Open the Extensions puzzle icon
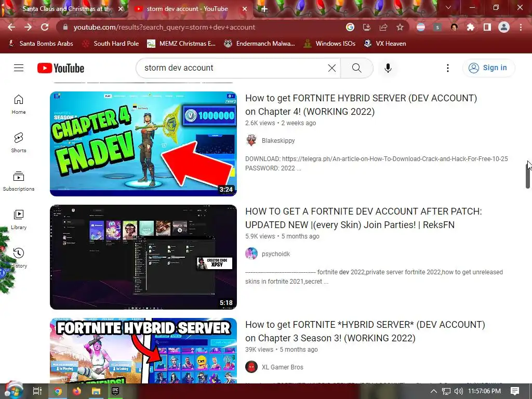This screenshot has height=399, width=532. [471, 27]
